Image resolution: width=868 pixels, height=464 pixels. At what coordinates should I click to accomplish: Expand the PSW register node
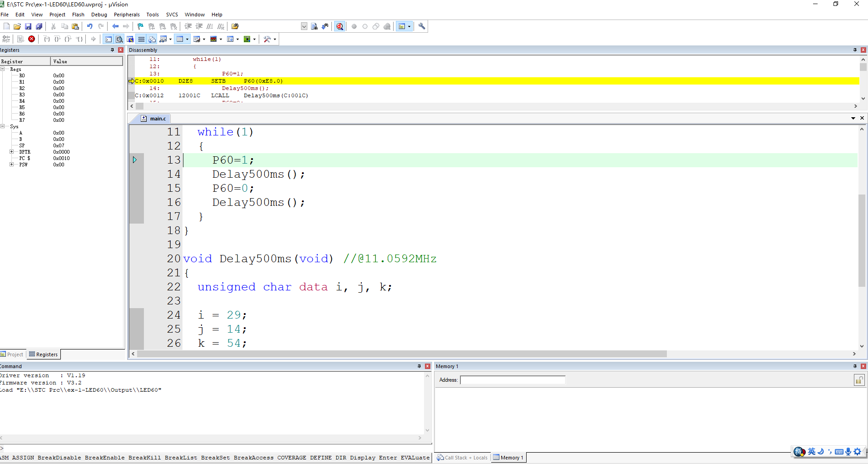pos(11,165)
